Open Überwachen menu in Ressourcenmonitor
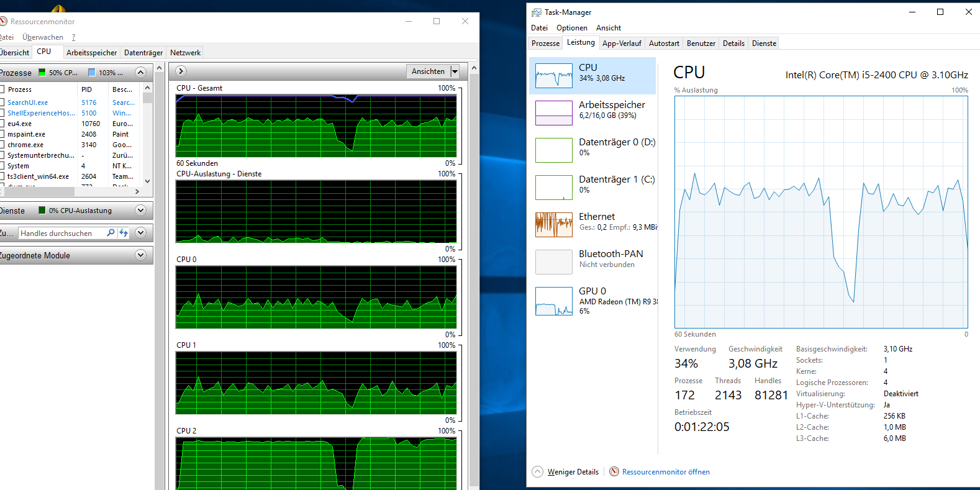The image size is (980, 490). 43,37
